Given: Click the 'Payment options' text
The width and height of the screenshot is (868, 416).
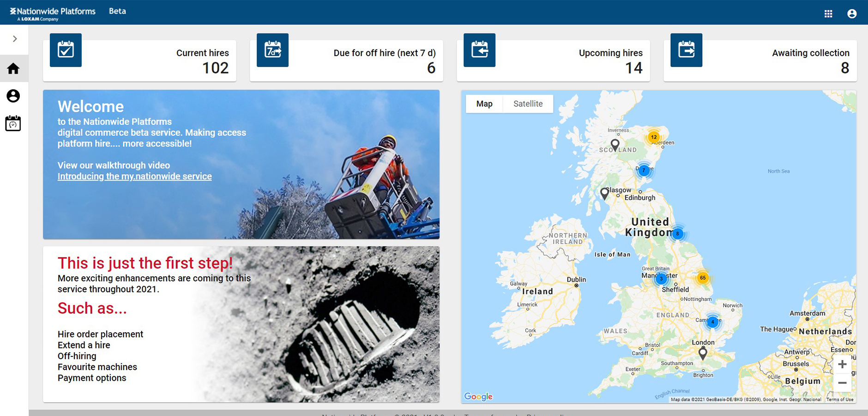Looking at the screenshot, I should coord(91,378).
